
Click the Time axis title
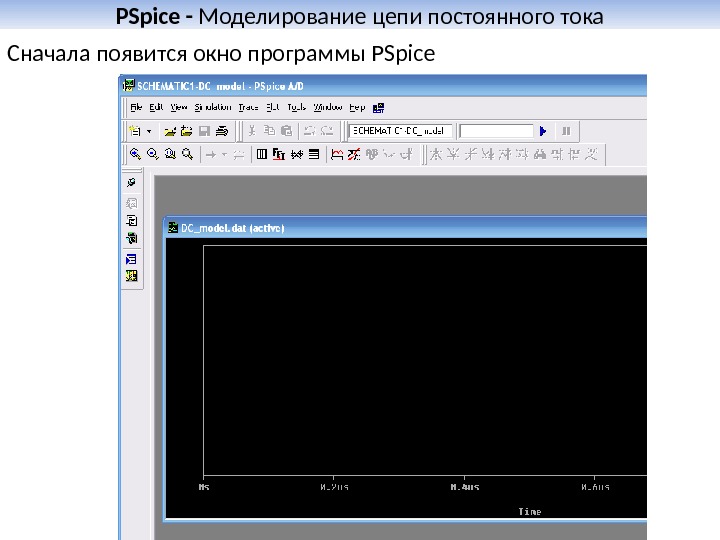click(529, 512)
